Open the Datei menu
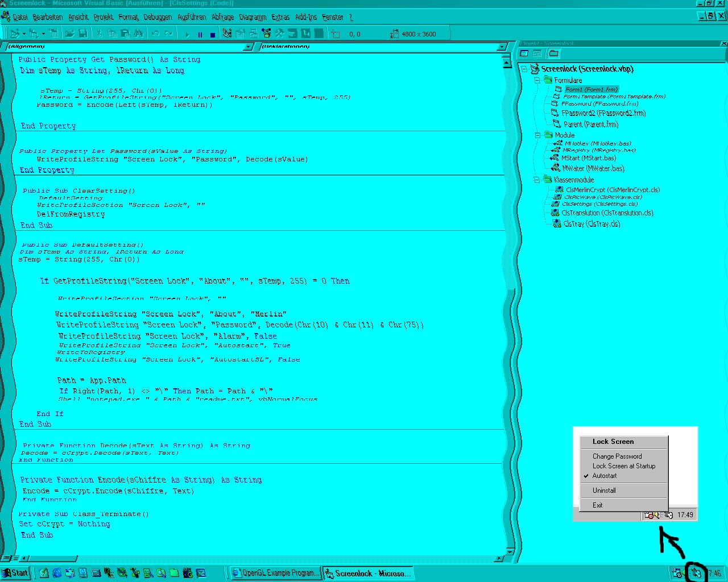728x582 pixels. [x=20, y=18]
